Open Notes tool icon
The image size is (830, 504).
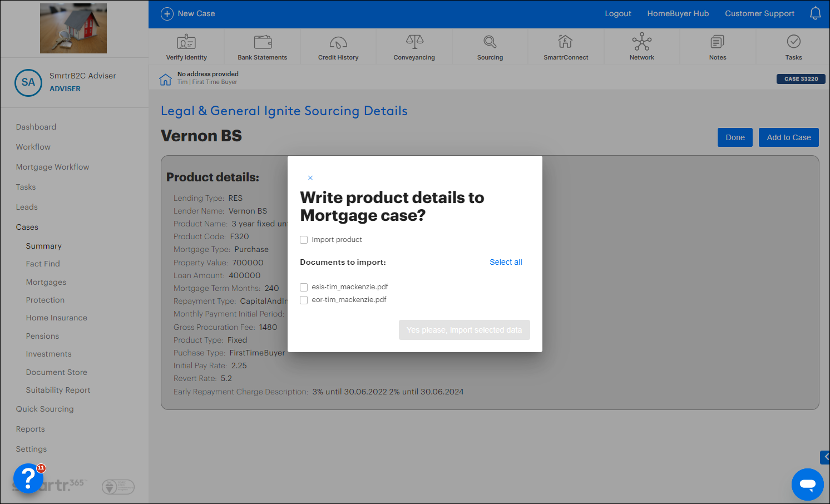coord(718,42)
